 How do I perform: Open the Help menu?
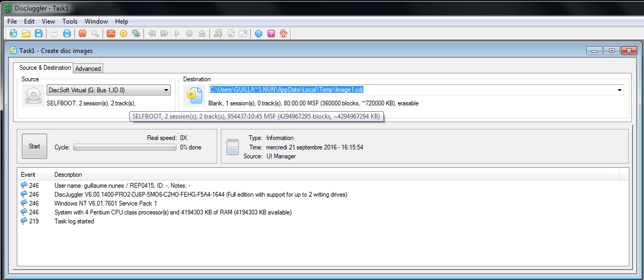point(121,21)
